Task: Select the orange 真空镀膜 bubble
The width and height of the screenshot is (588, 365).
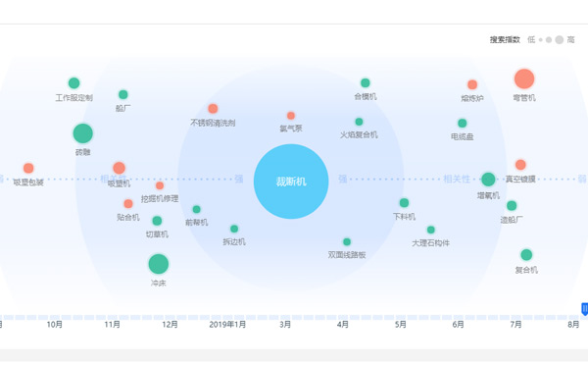Action: 520,165
